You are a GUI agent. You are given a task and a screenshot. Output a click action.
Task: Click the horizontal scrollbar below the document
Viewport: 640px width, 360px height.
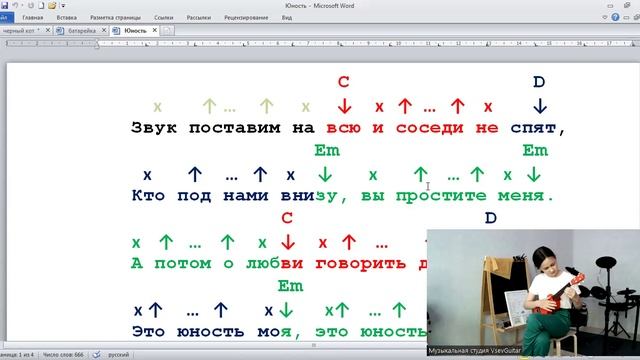(216, 345)
